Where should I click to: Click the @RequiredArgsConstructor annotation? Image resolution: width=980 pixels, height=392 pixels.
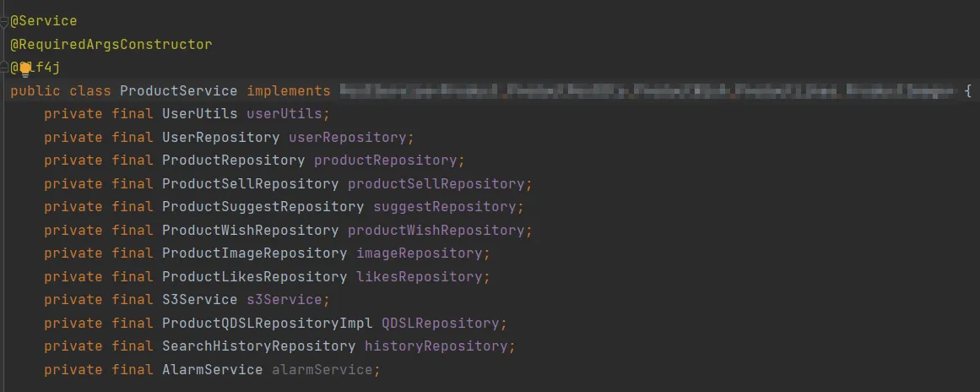[x=111, y=44]
